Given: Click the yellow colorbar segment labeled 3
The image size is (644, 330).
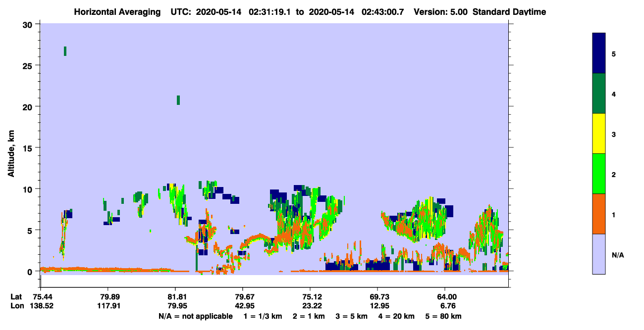Looking at the screenshot, I should (598, 134).
